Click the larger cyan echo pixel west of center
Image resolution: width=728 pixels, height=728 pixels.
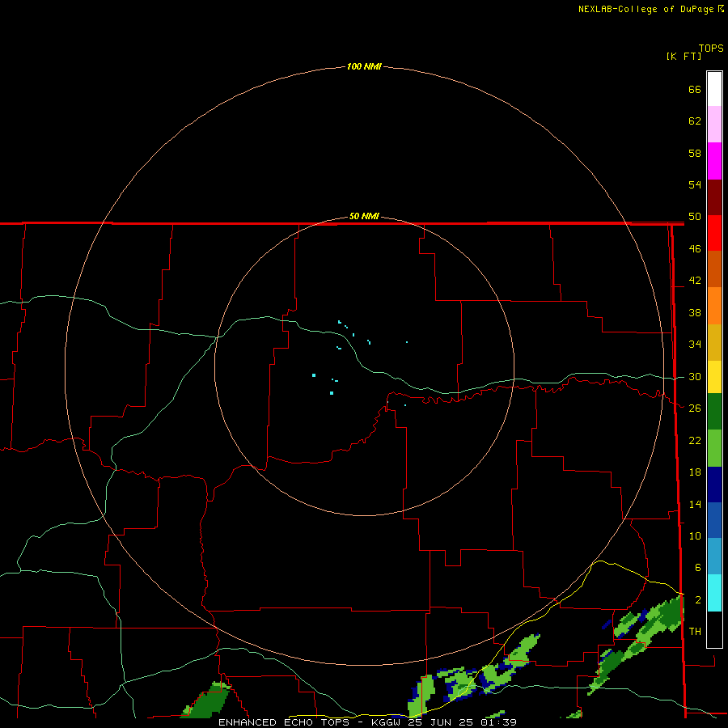click(x=314, y=375)
